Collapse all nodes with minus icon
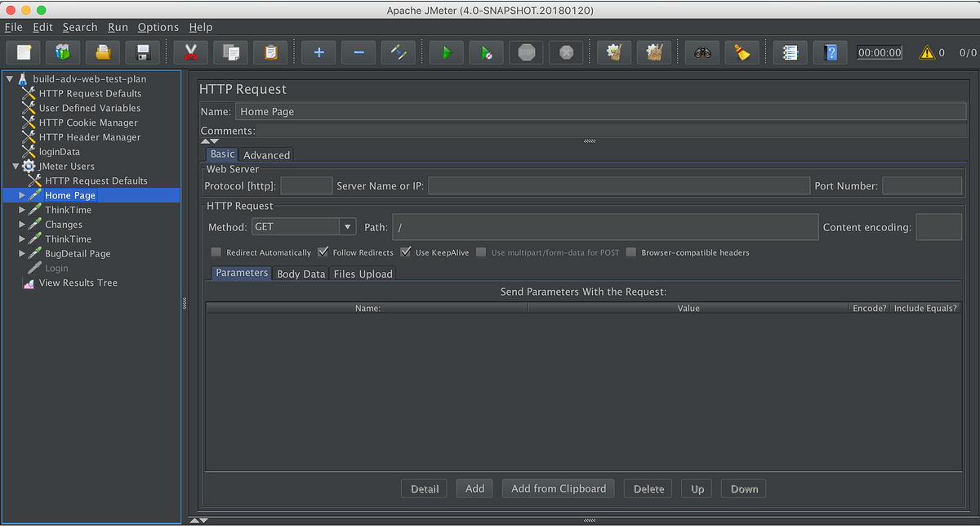The height and width of the screenshot is (526, 980). [359, 53]
